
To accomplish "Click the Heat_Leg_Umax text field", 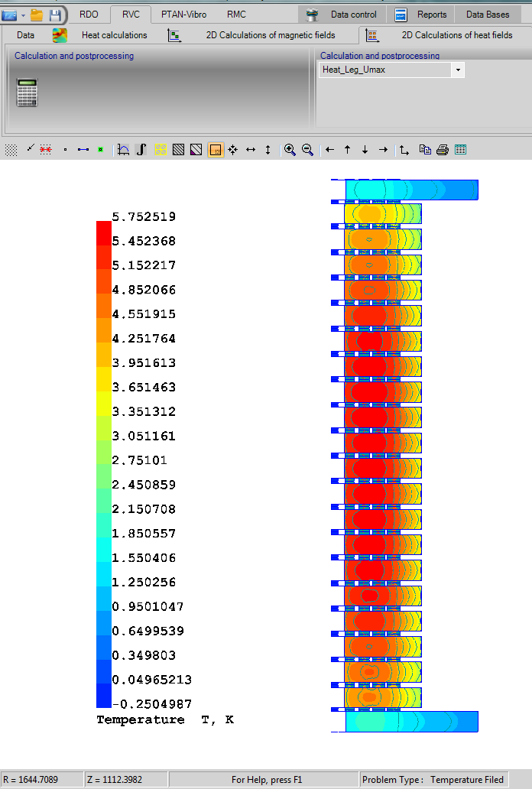I will click(x=385, y=70).
